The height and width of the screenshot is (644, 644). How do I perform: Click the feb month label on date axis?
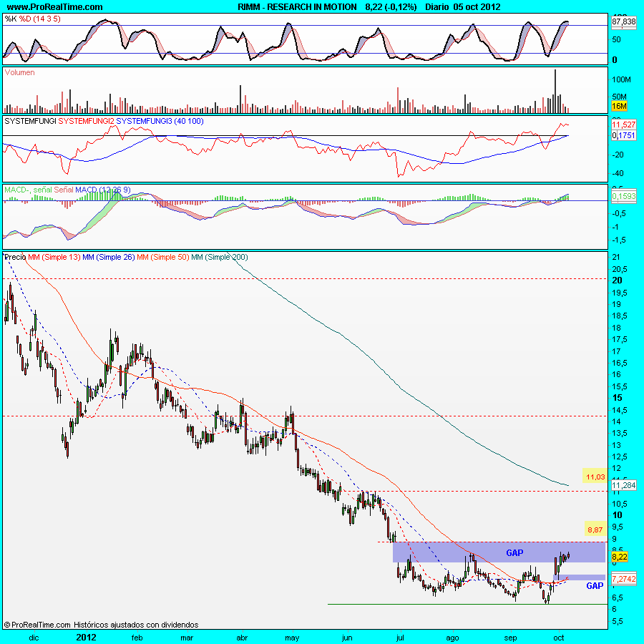(x=137, y=638)
